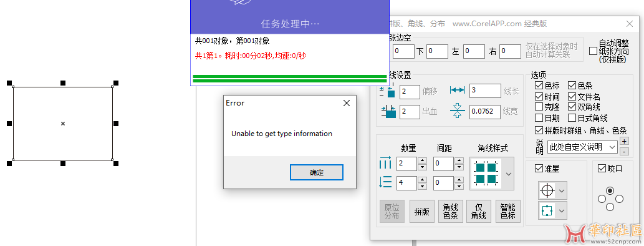
Task: Open the 此处自定义说明 dropdown
Action: (x=612, y=147)
